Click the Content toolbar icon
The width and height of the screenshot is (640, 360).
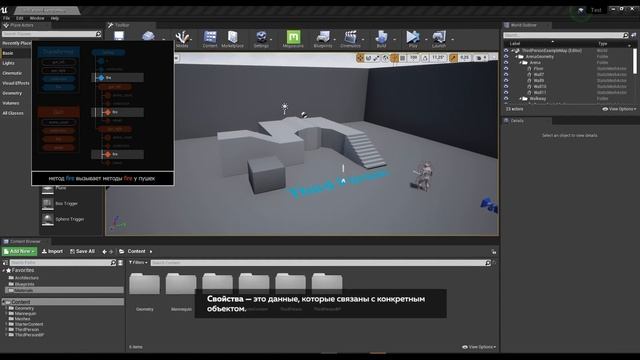pyautogui.click(x=210, y=39)
